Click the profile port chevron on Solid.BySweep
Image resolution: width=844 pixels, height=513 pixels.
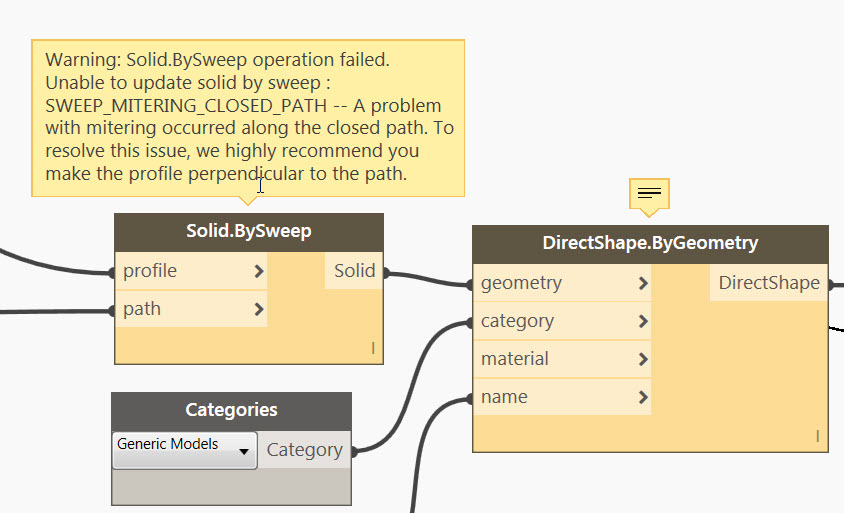[x=259, y=271]
